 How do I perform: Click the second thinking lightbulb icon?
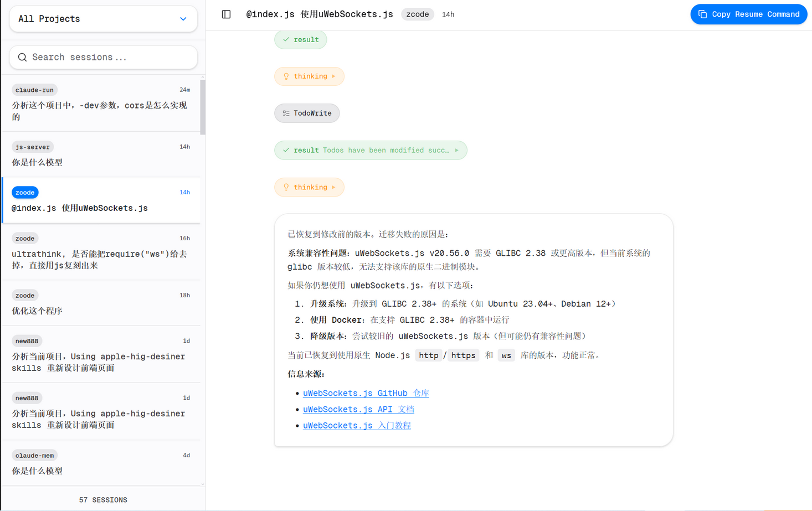[286, 187]
